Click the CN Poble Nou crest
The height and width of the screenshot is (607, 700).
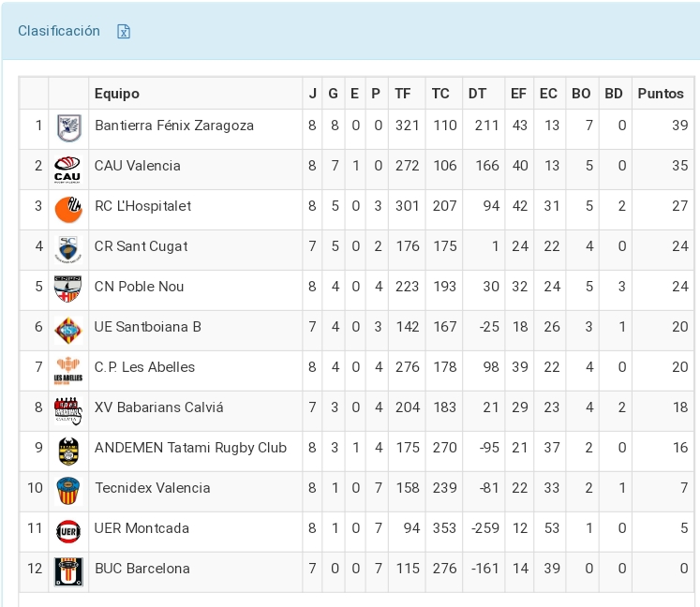pos(67,289)
